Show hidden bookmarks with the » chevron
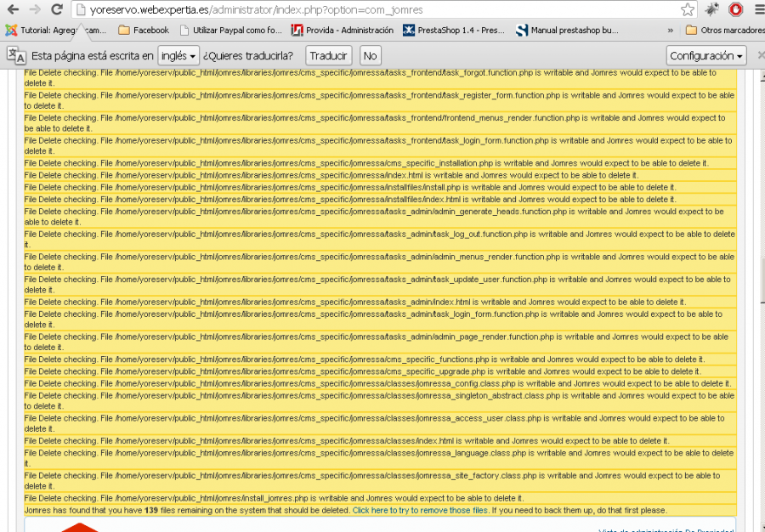765x532 pixels. [x=671, y=31]
